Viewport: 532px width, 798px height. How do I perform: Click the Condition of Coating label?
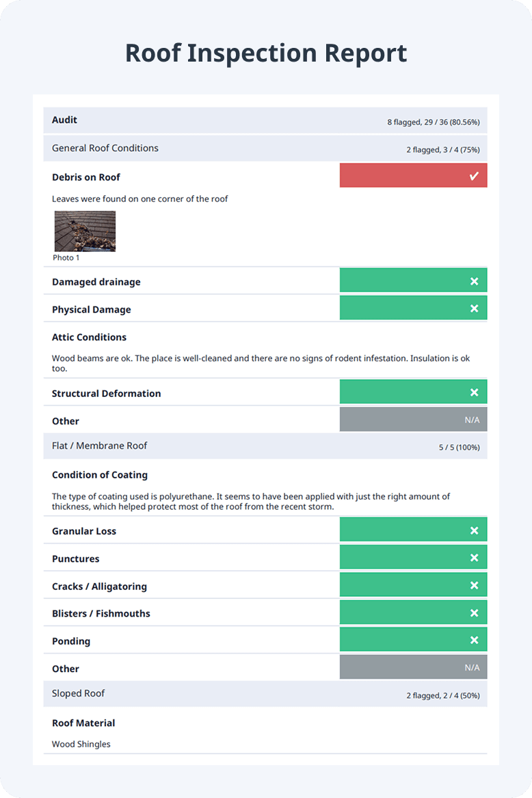click(x=100, y=475)
